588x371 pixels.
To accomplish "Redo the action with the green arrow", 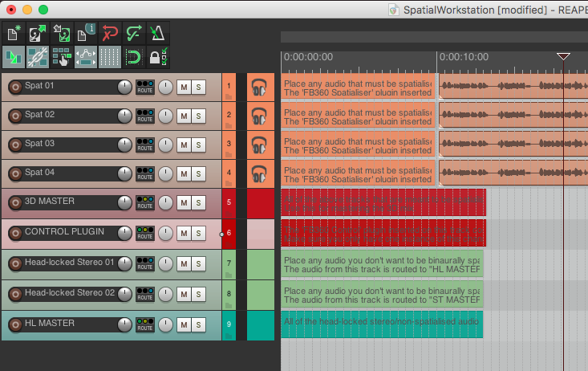I will [133, 34].
